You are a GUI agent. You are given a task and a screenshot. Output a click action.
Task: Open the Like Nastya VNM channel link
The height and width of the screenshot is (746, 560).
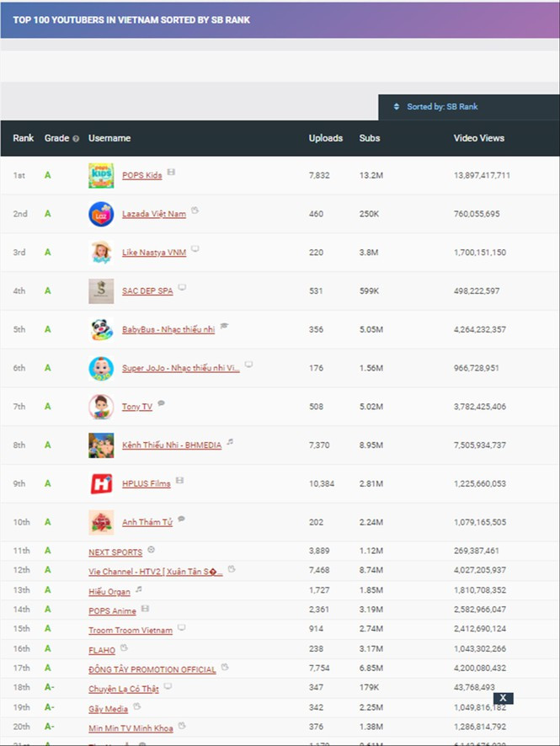(x=154, y=253)
